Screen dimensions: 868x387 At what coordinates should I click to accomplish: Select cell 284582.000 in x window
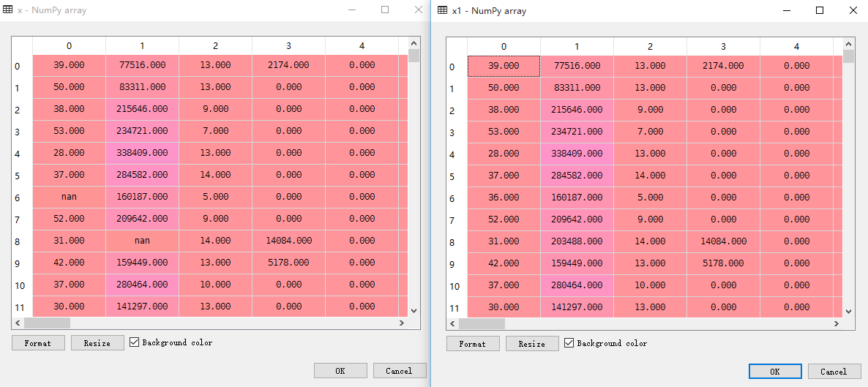(x=142, y=175)
